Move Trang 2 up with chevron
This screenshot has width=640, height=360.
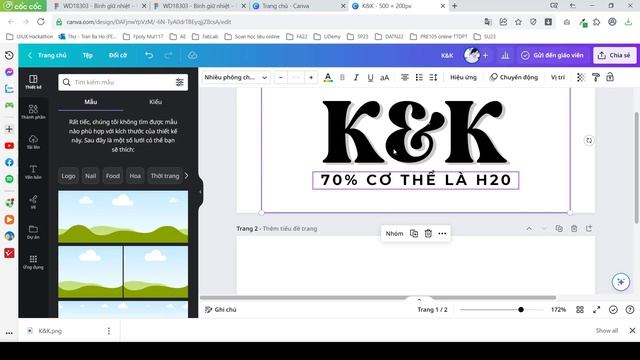pyautogui.click(x=529, y=229)
